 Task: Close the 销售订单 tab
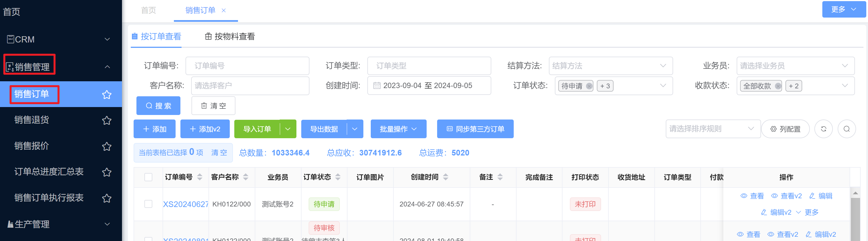pyautogui.click(x=224, y=10)
